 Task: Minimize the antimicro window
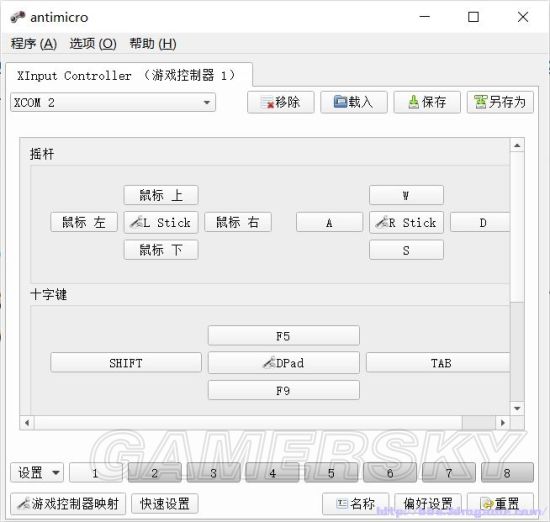(425, 17)
